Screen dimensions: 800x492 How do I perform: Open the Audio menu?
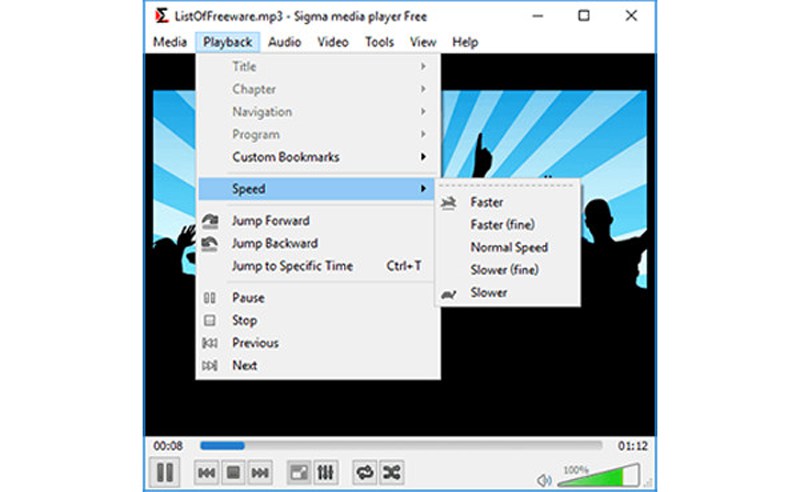coord(285,42)
